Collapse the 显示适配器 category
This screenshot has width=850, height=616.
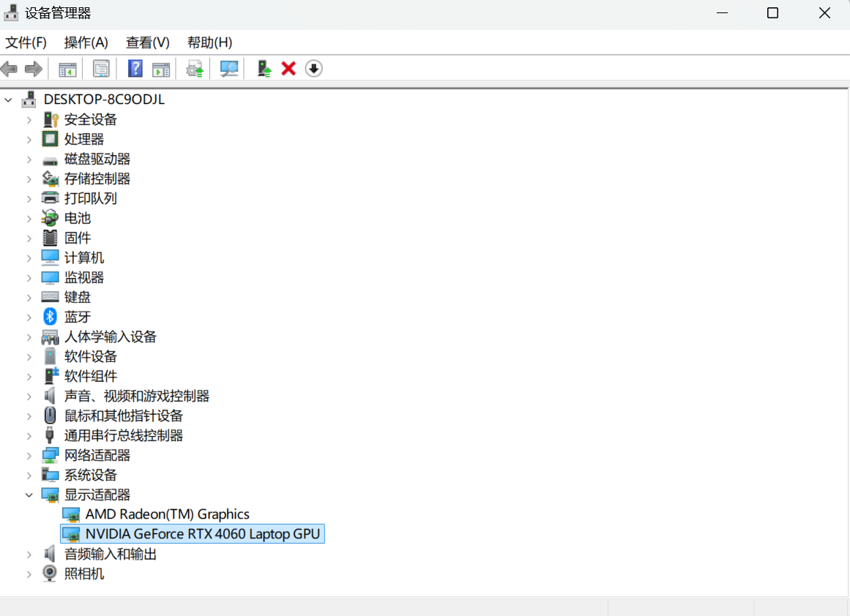click(x=28, y=494)
